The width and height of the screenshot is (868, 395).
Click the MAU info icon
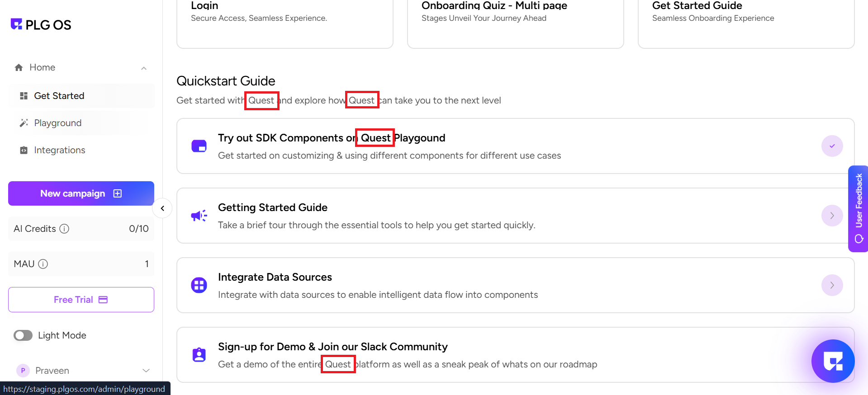pos(43,264)
